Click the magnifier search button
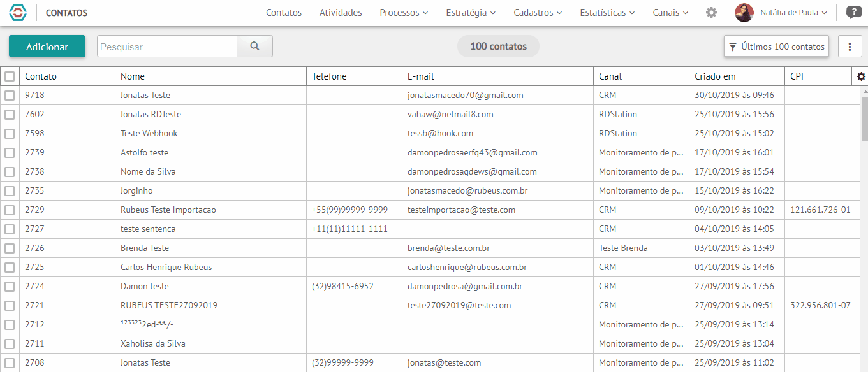Screen dimensions: 868x372 tap(255, 46)
